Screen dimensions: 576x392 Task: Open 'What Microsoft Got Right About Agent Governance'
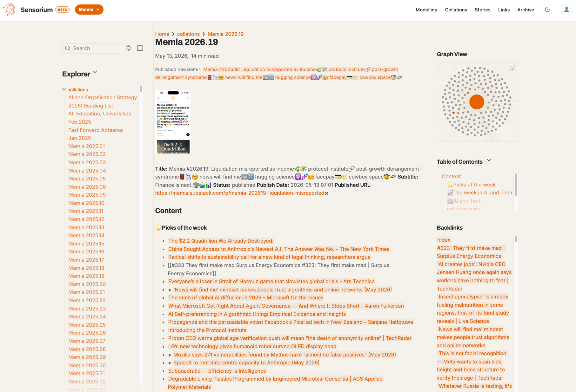pyautogui.click(x=286, y=306)
